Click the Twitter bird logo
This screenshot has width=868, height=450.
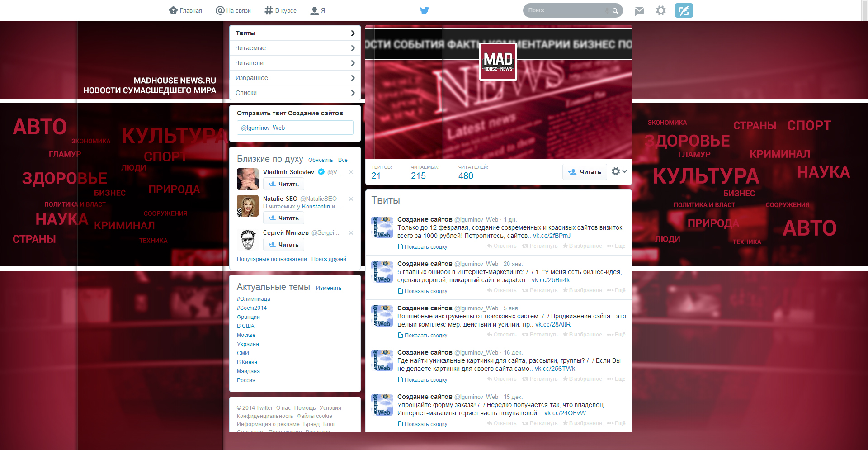[x=424, y=10]
